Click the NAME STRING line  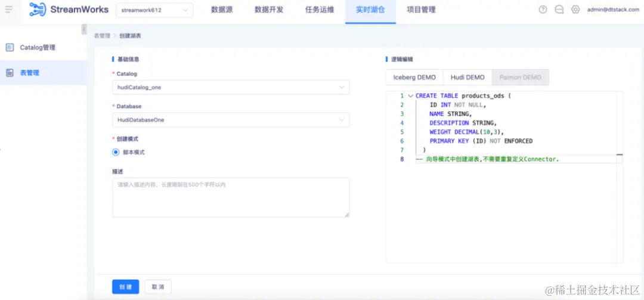pos(451,114)
